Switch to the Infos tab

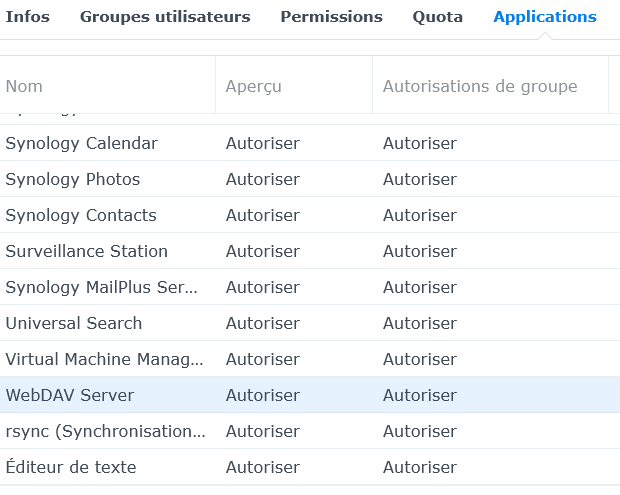[28, 17]
